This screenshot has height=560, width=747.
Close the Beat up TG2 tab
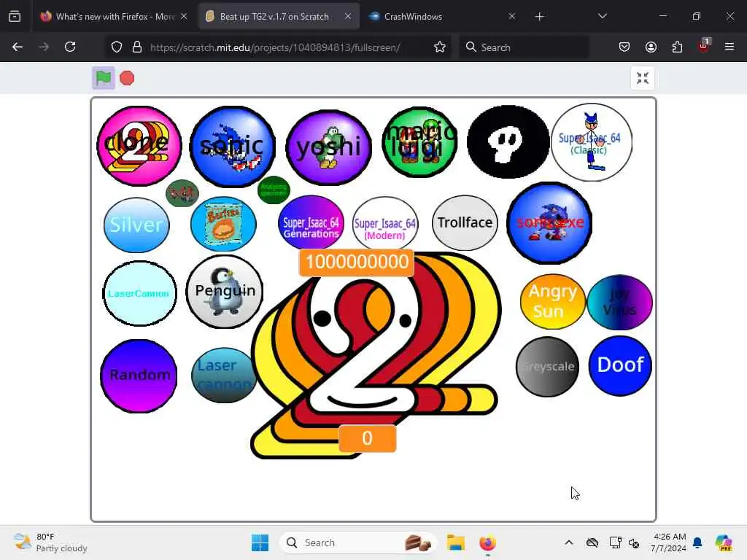click(x=348, y=16)
